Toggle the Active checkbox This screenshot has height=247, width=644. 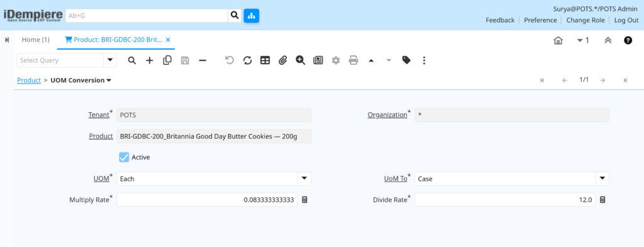(x=124, y=158)
